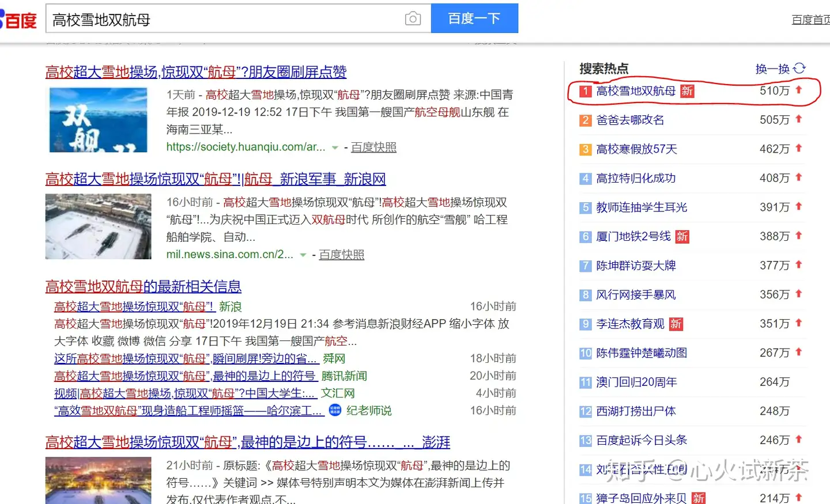Click the camera image search icon
830x504 pixels.
(413, 19)
